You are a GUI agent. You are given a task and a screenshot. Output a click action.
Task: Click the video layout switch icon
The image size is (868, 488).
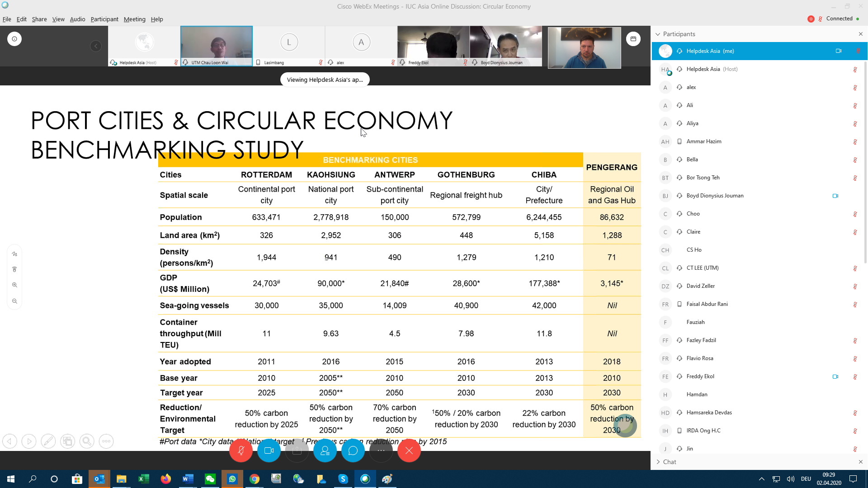point(633,39)
